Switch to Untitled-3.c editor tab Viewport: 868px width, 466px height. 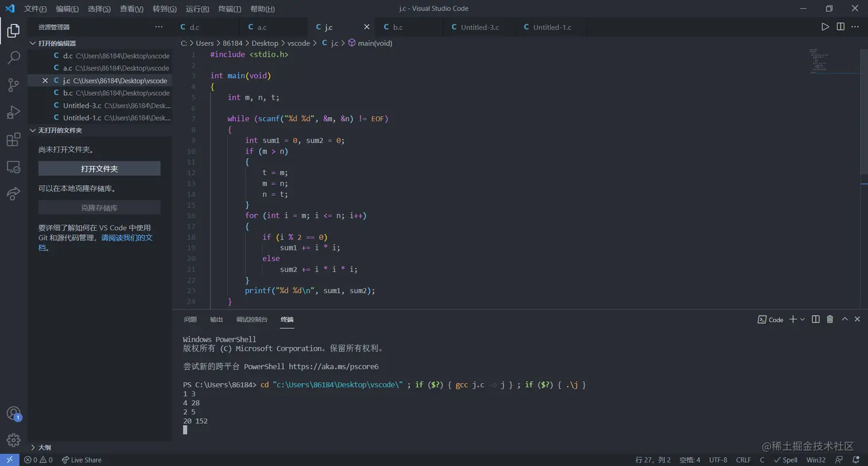tap(479, 27)
